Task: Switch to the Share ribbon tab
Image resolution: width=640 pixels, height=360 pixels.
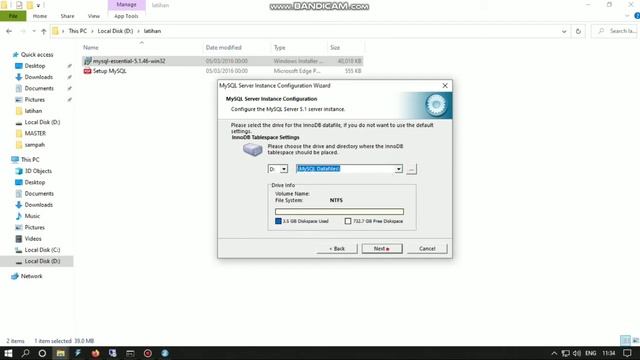Action: 67,16
